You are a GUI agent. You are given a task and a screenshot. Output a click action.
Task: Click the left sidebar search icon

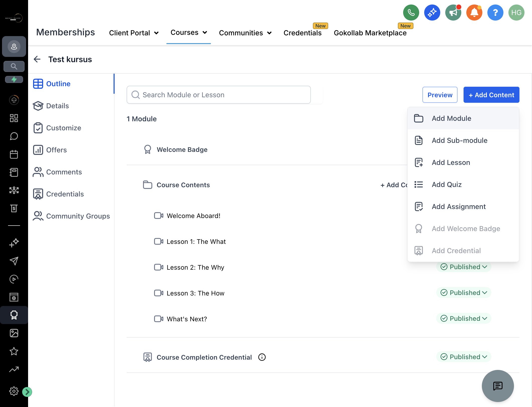click(x=14, y=66)
